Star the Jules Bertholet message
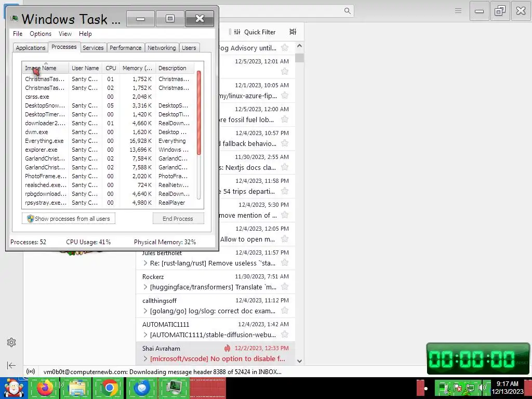This screenshot has height=399, width=532. [285, 263]
